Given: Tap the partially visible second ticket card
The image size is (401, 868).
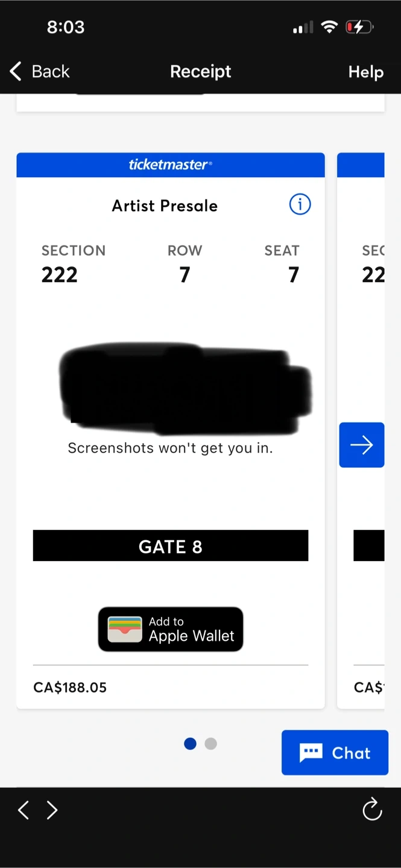Looking at the screenshot, I should 361,430.
